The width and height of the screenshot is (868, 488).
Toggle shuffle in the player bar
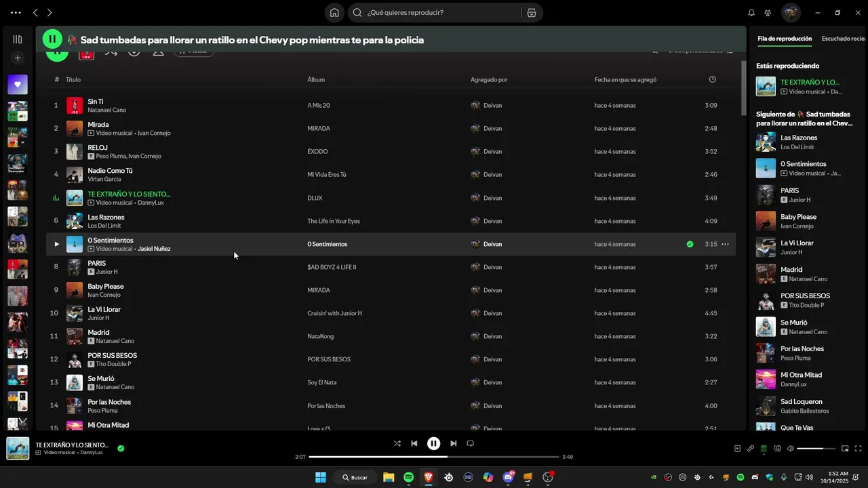(x=397, y=443)
